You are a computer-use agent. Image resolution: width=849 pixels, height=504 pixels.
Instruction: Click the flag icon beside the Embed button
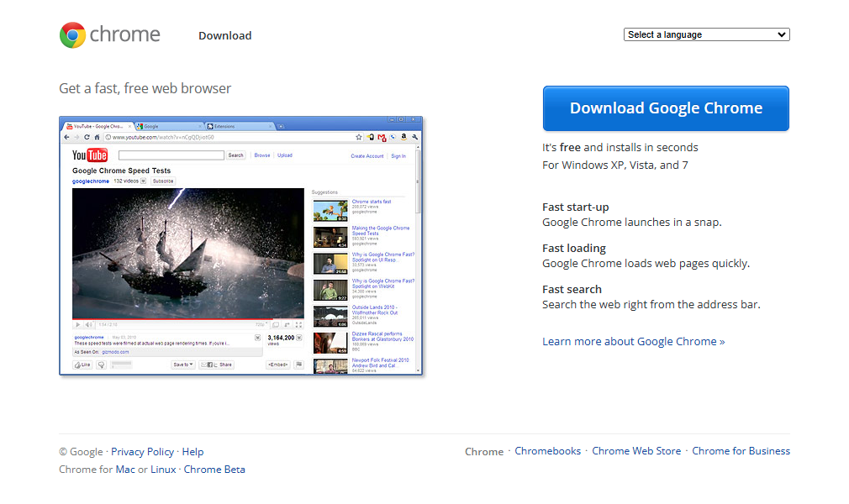point(299,365)
